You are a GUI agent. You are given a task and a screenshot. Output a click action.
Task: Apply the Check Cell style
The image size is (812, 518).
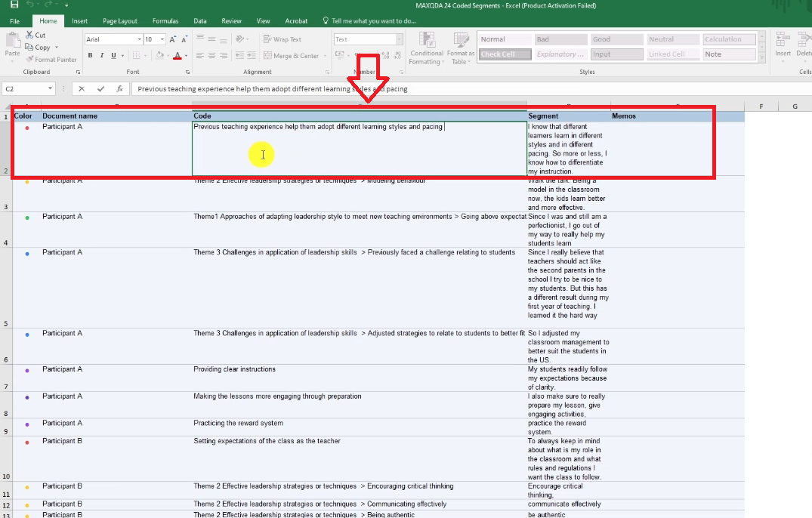(x=504, y=54)
